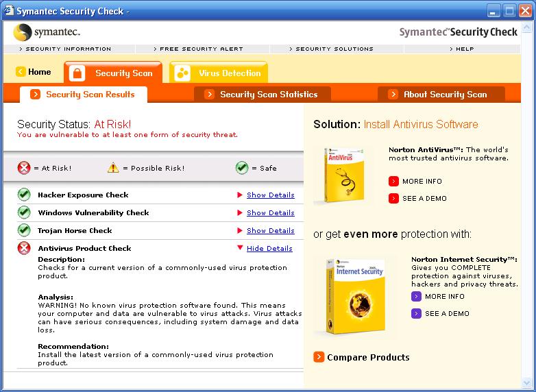Click arrow icon beside Security Scan Results
Image resolution: width=536 pixels, height=392 pixels.
pos(35,95)
